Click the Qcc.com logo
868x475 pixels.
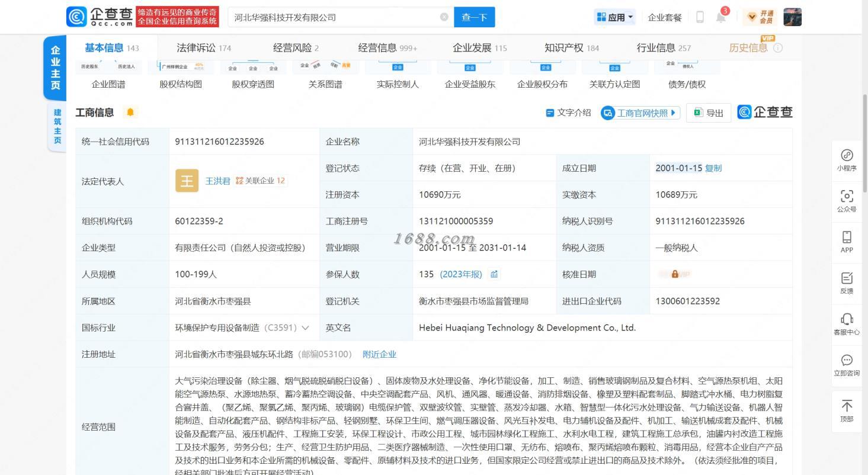pos(100,17)
